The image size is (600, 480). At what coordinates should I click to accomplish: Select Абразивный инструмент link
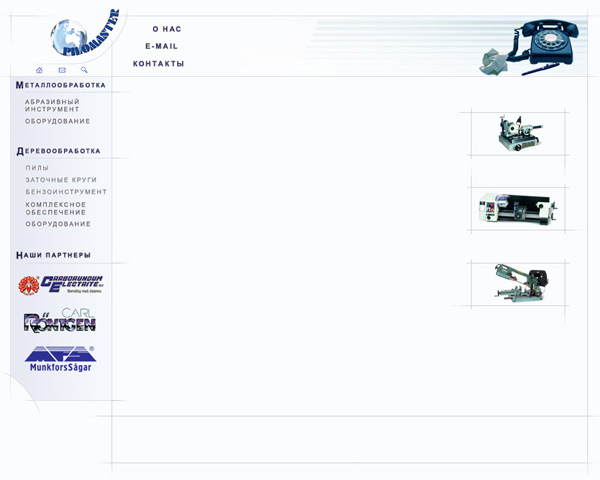tap(52, 105)
